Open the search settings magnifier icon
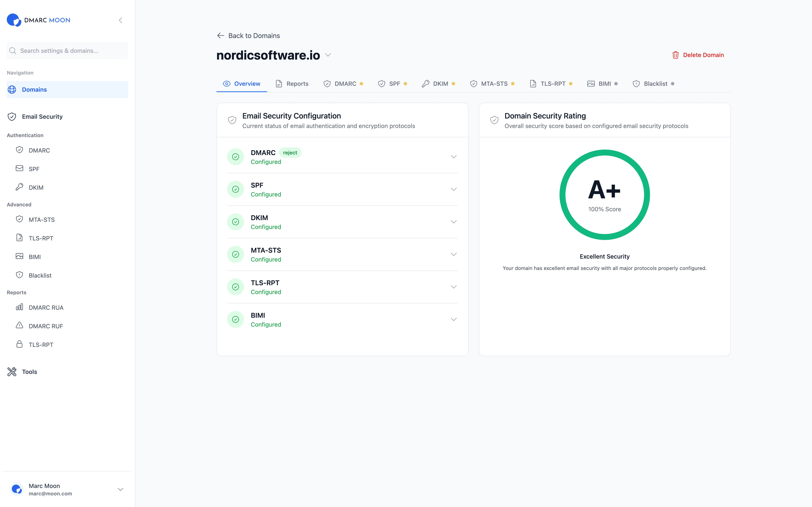This screenshot has height=507, width=812. coord(13,51)
